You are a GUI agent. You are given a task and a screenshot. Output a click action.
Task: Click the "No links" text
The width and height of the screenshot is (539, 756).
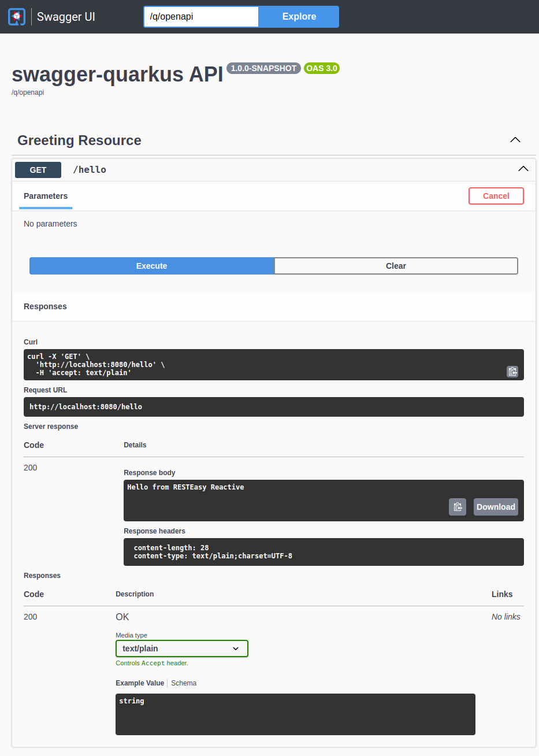coord(506,617)
